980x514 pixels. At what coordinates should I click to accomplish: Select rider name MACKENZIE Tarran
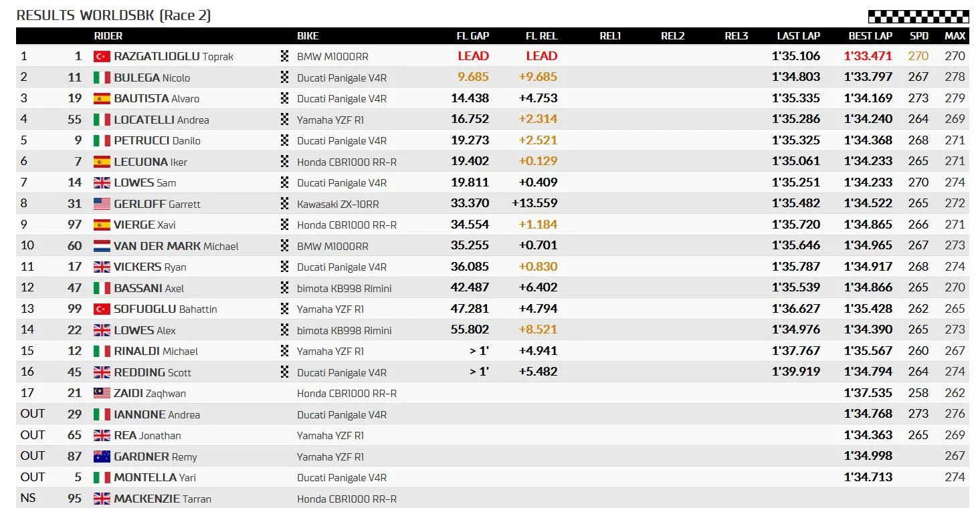[x=163, y=499]
